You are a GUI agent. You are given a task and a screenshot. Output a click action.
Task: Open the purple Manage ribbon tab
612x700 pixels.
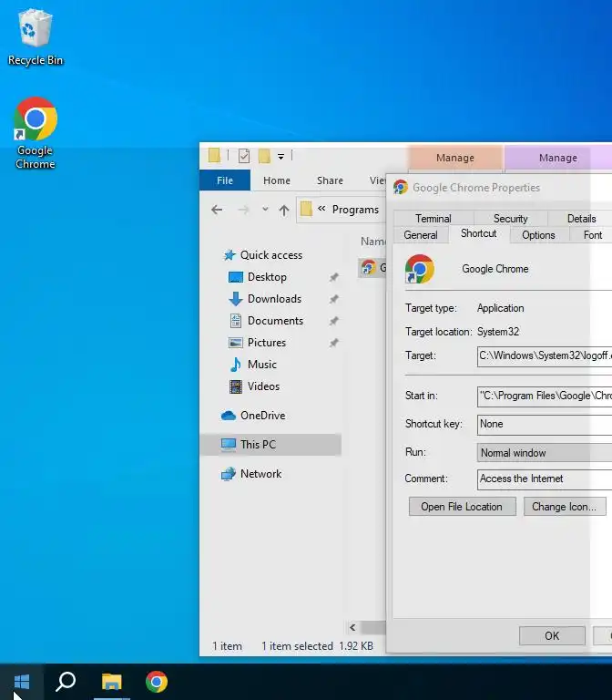coord(558,158)
